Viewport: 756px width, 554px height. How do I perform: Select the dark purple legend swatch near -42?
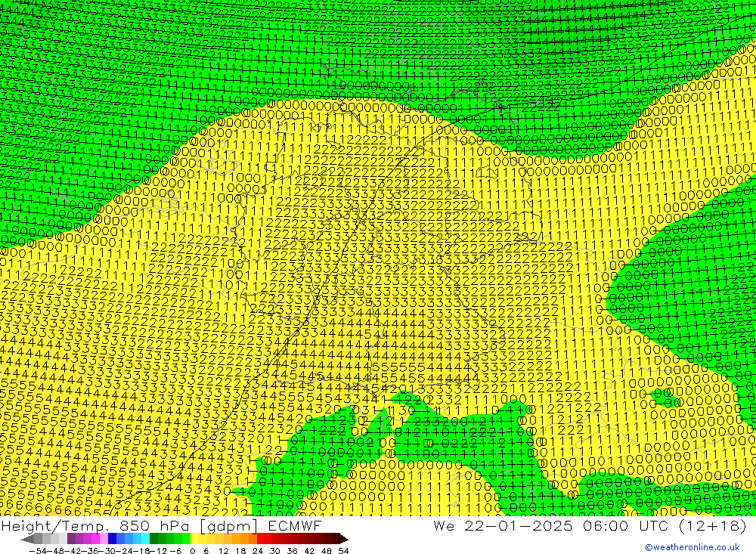pyautogui.click(x=71, y=539)
